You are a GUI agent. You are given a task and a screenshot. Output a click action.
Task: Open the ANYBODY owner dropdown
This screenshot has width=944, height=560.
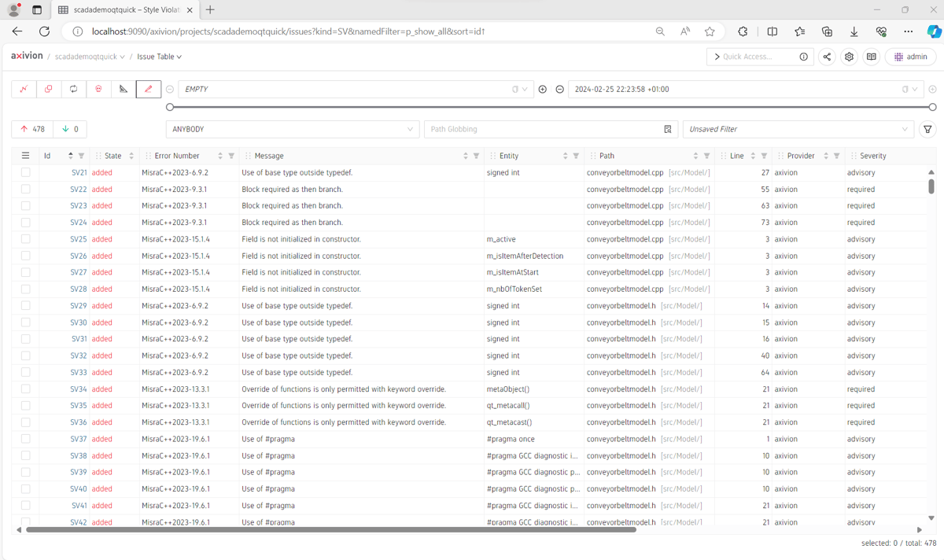pos(292,129)
